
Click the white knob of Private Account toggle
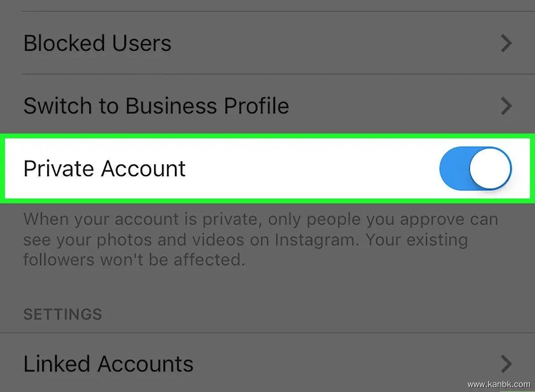tap(490, 169)
